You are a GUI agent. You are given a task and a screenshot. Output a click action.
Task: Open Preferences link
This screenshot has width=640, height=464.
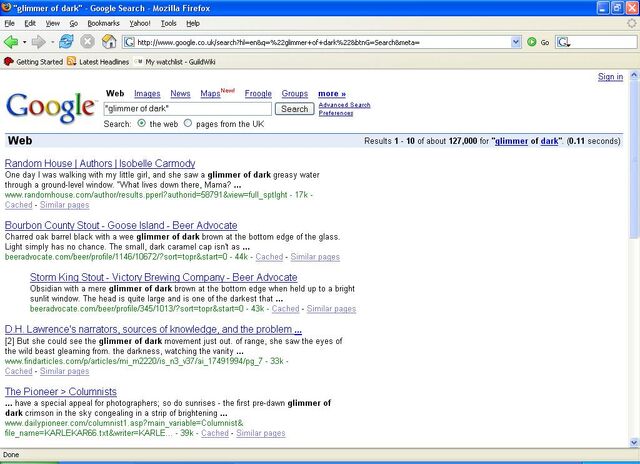[336, 113]
